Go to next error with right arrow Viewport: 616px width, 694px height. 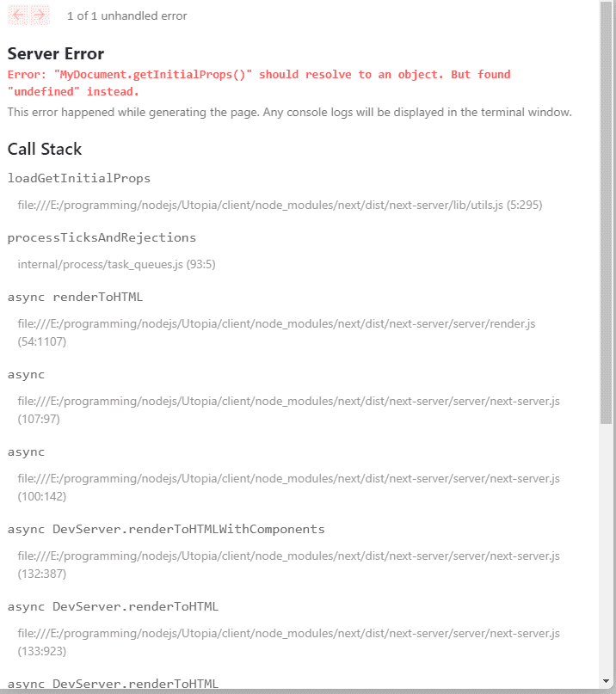click(x=40, y=15)
